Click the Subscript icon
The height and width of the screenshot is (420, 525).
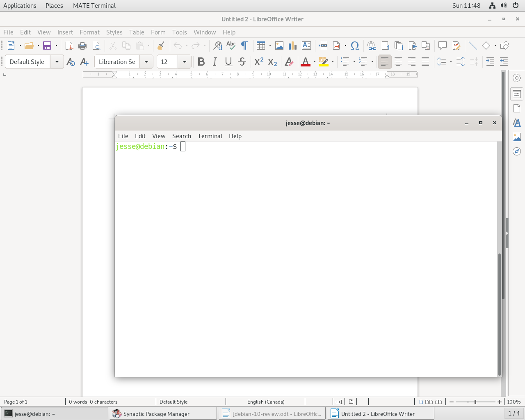click(273, 62)
